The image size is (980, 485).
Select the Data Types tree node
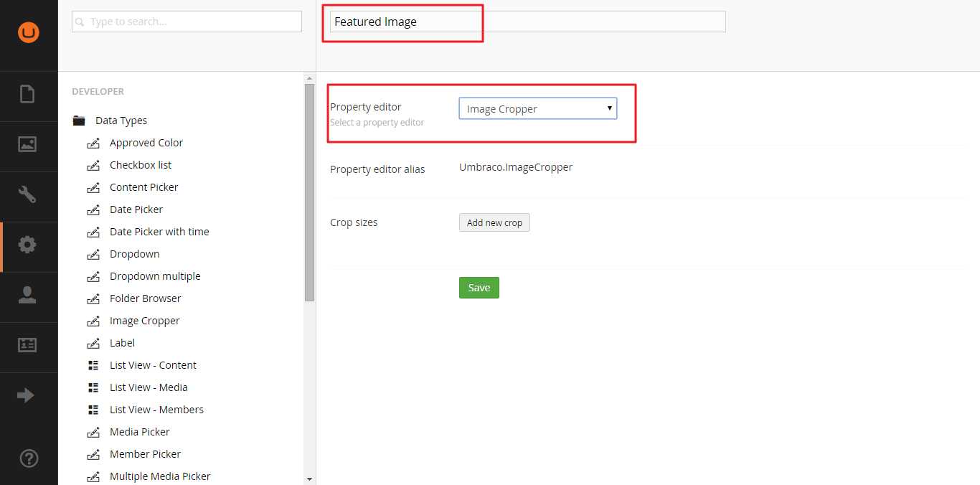(121, 121)
